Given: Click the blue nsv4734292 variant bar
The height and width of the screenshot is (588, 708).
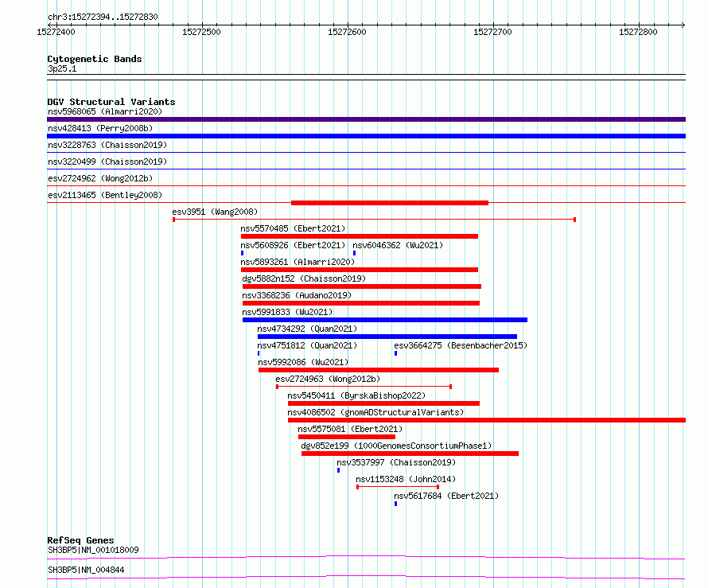Looking at the screenshot, I should pyautogui.click(x=387, y=337).
